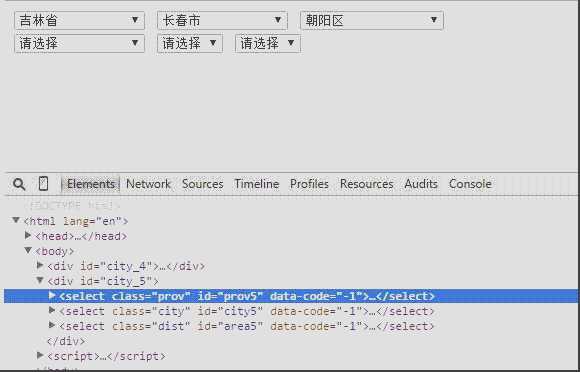Screen dimensions: 580x372
Task: Expand the div id="city_4" node
Action: tap(40, 265)
